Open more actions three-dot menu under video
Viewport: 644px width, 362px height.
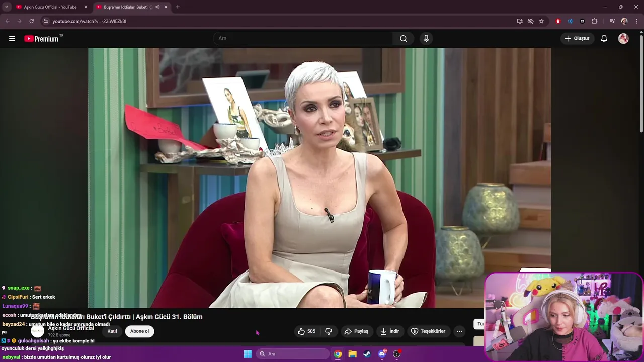[x=459, y=331]
